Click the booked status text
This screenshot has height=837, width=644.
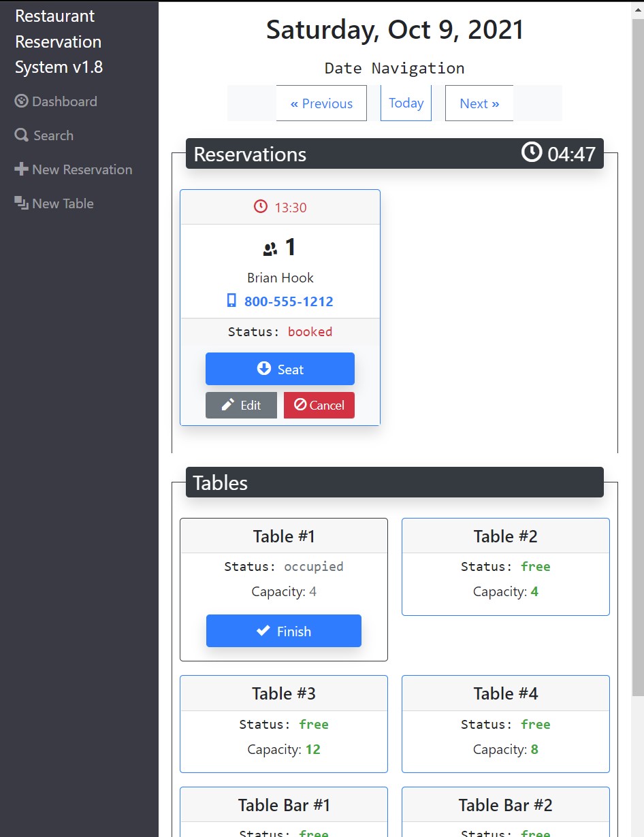[310, 332]
